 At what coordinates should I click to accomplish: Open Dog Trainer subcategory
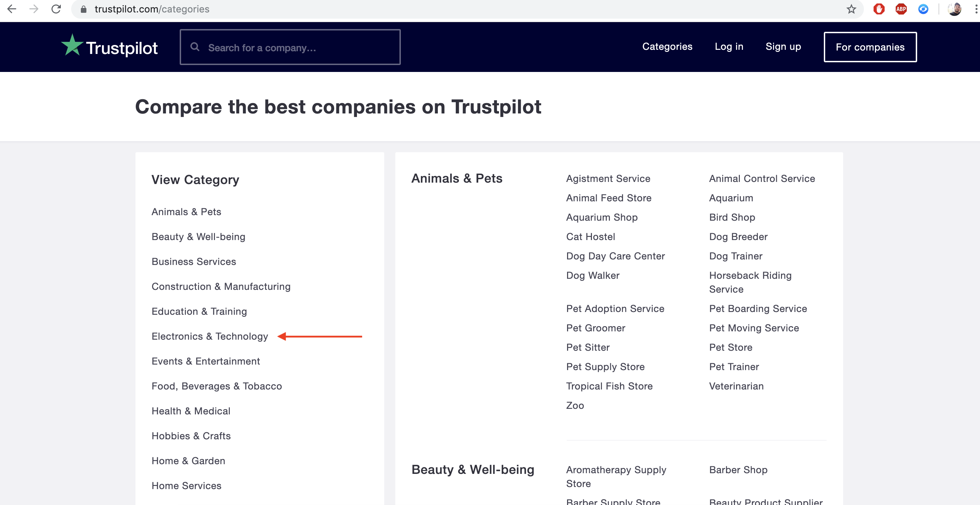[736, 256]
